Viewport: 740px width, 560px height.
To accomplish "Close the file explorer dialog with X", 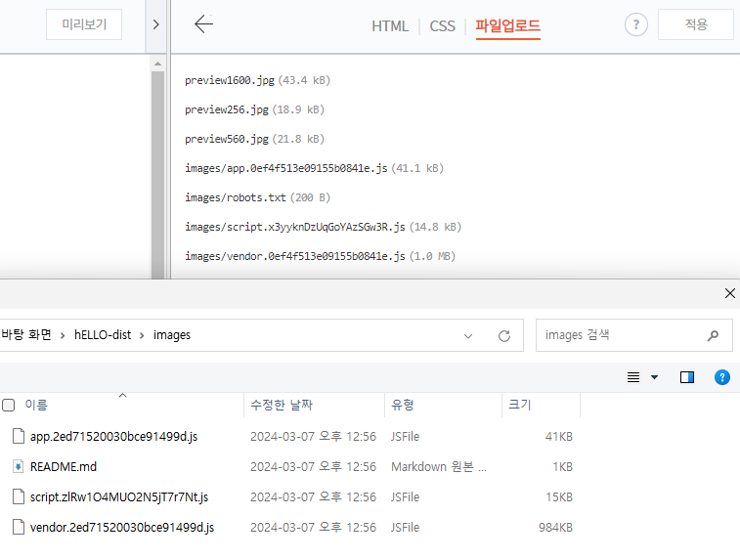I will (729, 293).
